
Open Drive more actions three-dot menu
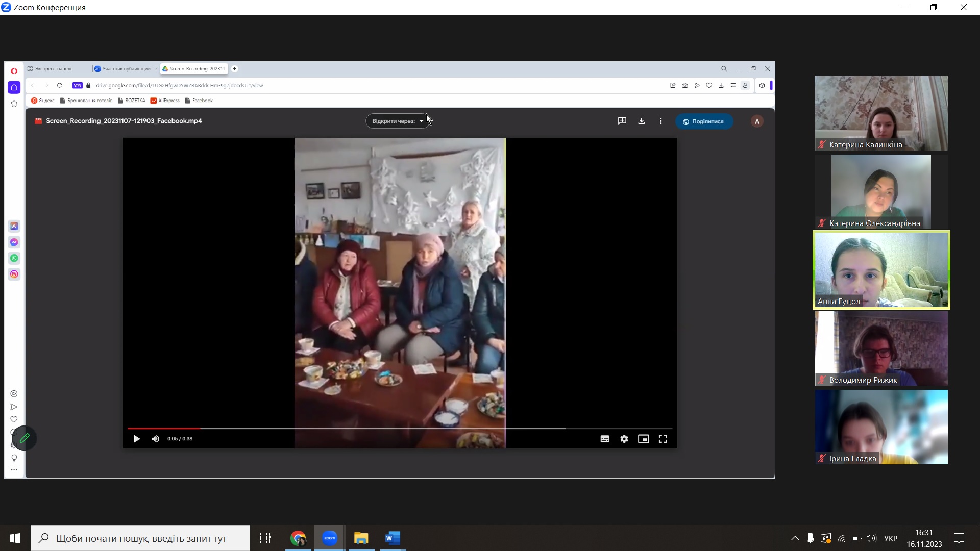(660, 121)
